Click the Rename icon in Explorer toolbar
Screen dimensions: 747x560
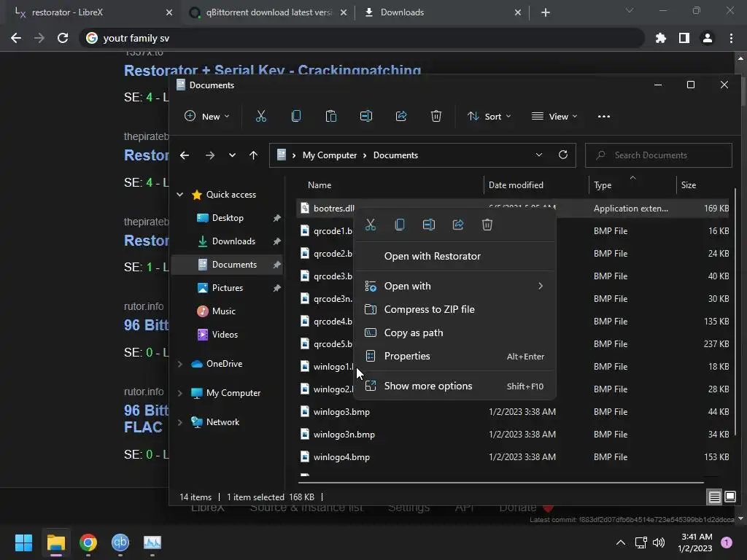point(366,116)
